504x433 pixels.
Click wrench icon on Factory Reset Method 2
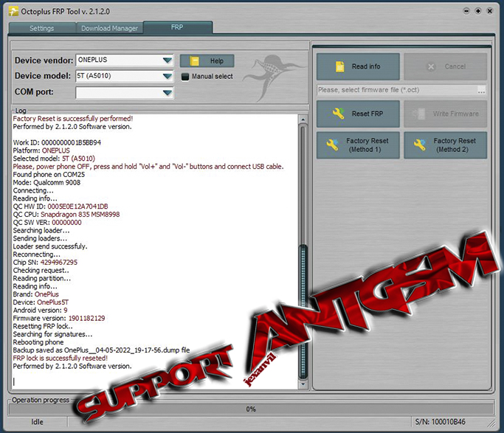[420, 145]
